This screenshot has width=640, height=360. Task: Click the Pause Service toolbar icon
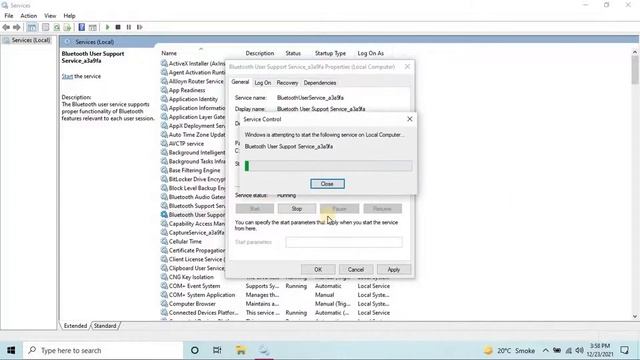point(129,27)
